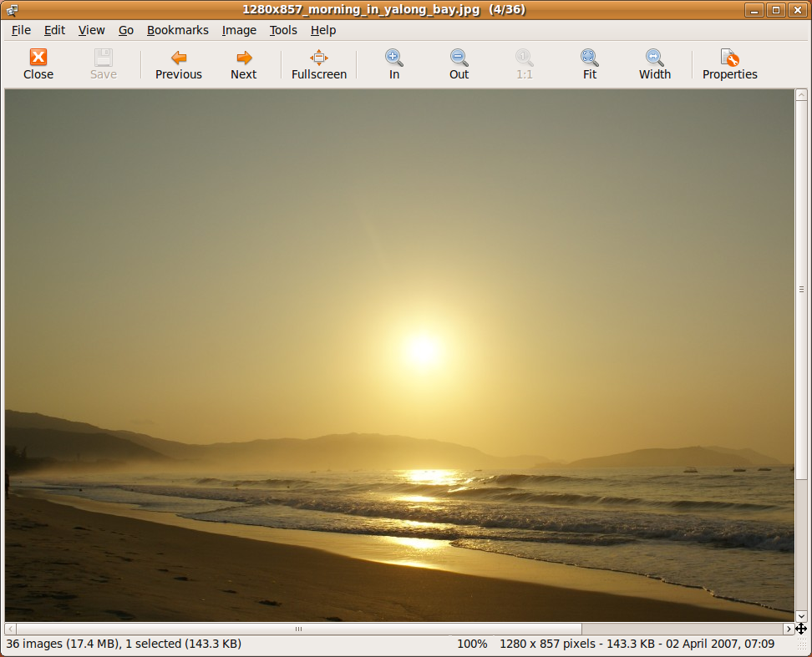Viewport: 812px width, 657px height.
Task: Open the Edit menu
Action: coord(54,31)
